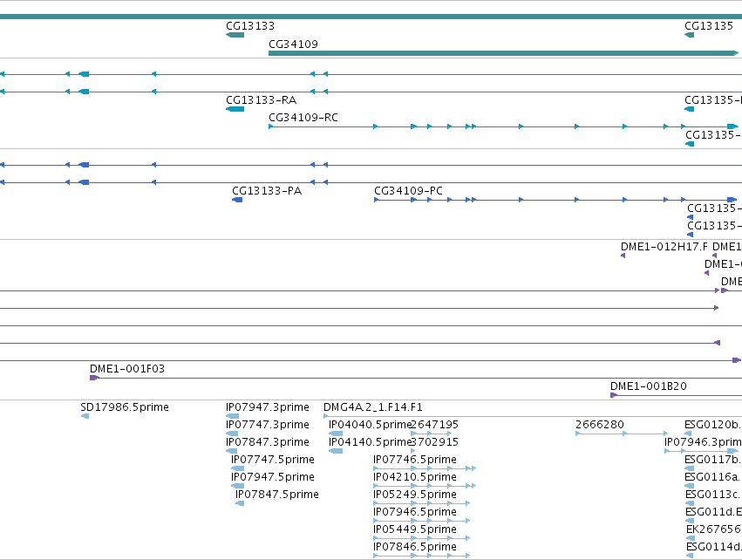
Task: Select the IP05449.5prime EST
Action: coord(422,538)
